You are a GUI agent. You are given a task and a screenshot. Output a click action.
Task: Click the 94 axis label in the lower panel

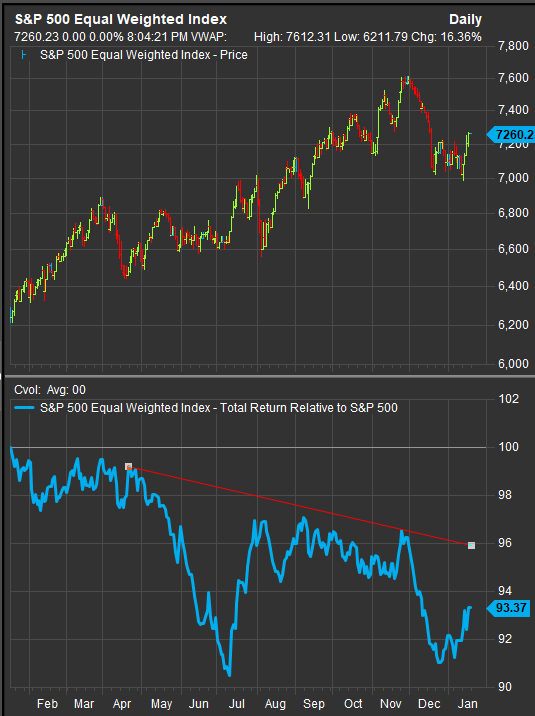click(505, 591)
